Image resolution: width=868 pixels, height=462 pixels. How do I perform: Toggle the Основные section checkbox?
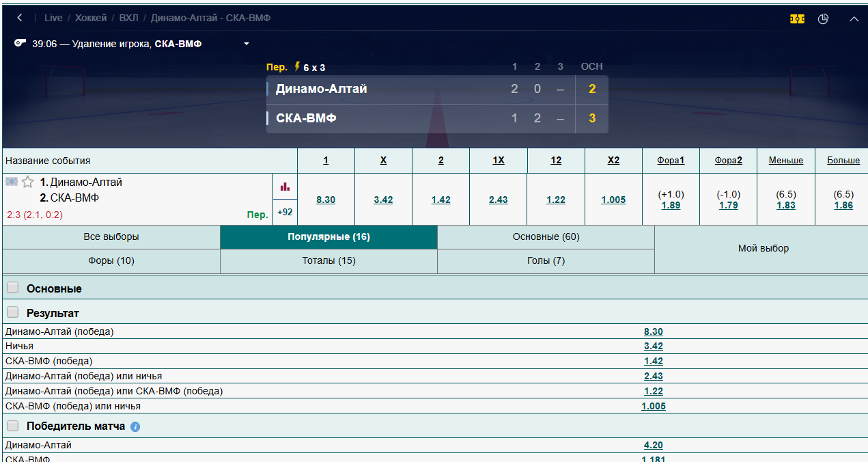point(13,288)
